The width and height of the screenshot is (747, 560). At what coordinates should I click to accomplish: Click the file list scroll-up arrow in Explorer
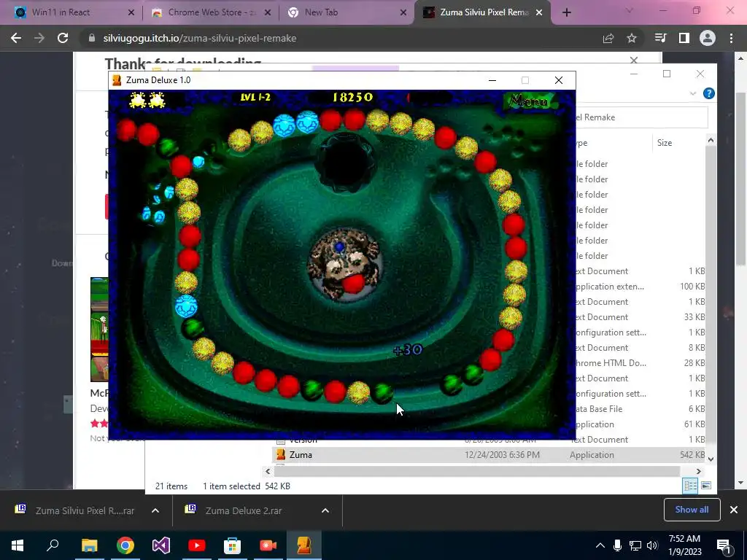click(x=711, y=140)
